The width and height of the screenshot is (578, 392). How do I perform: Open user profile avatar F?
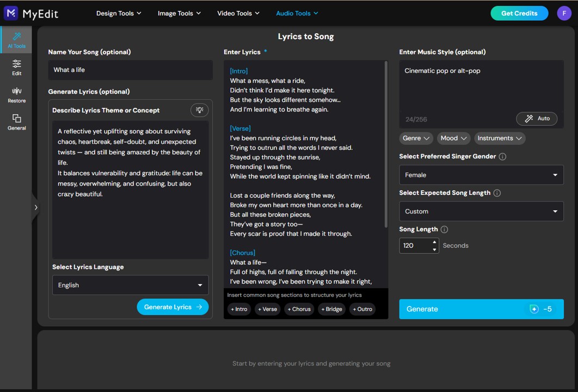click(x=564, y=13)
